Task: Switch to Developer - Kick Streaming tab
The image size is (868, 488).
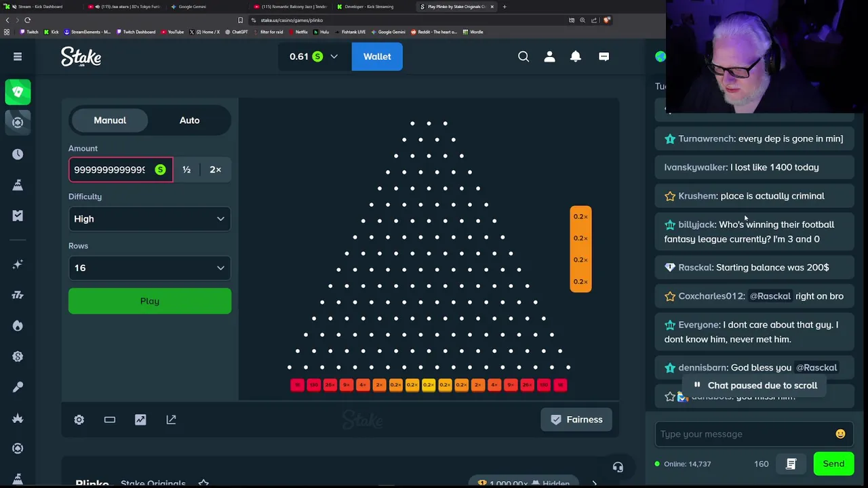Action: click(x=374, y=7)
